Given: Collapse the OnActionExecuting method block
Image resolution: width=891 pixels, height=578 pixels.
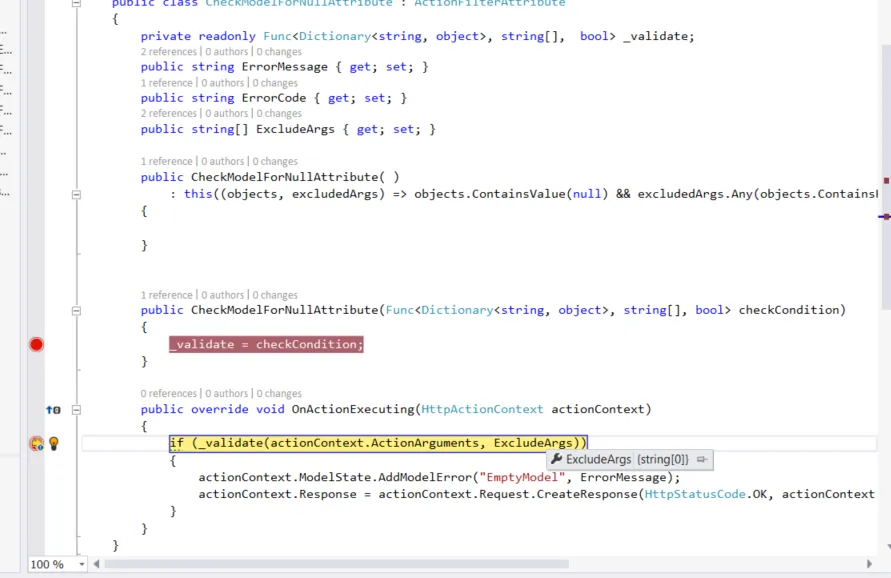Looking at the screenshot, I should (x=76, y=410).
